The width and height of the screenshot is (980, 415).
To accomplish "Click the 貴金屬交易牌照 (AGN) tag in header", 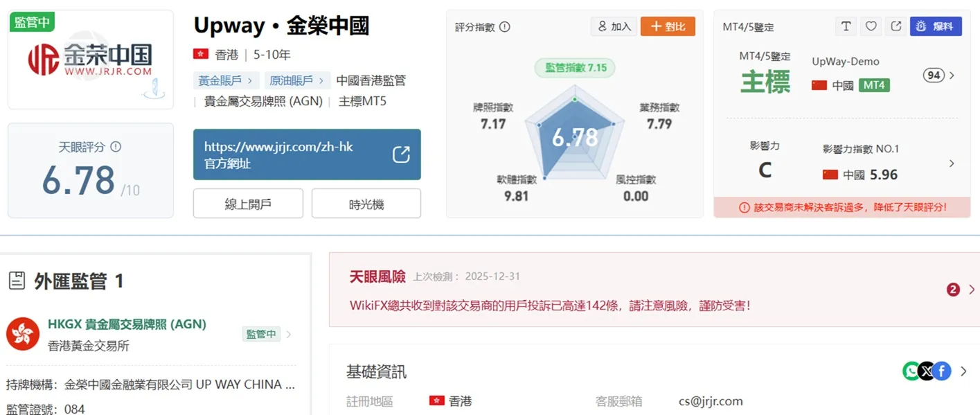I will click(x=263, y=101).
